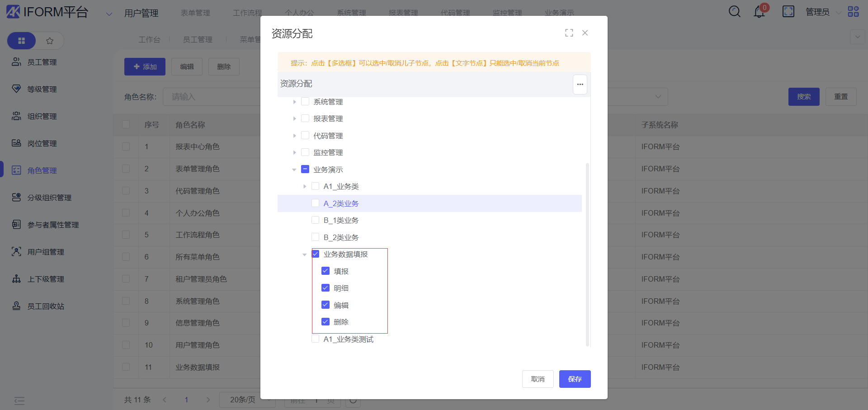Click the star favorites icon in sidebar

pyautogui.click(x=50, y=41)
